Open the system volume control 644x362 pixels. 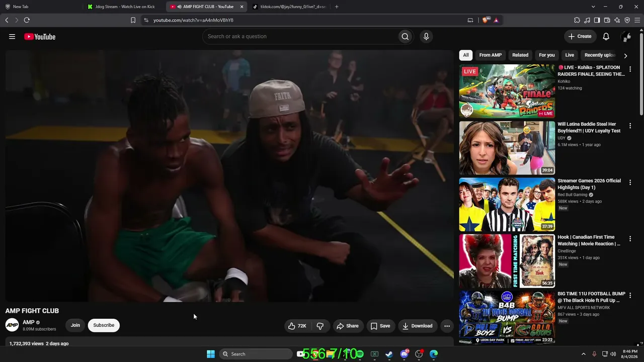tap(613, 354)
